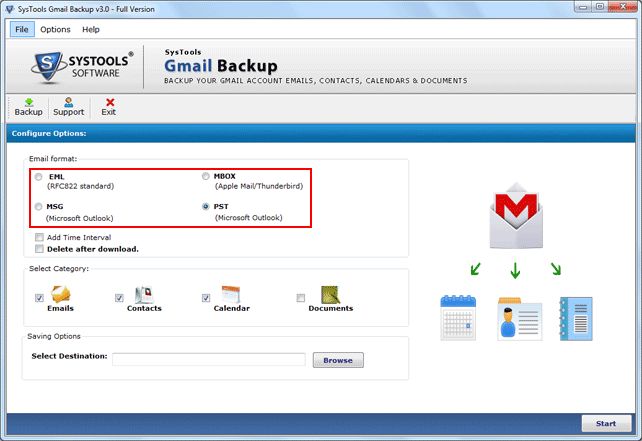Uncheck the Calendar category checkbox
This screenshot has width=642, height=441.
tap(206, 298)
